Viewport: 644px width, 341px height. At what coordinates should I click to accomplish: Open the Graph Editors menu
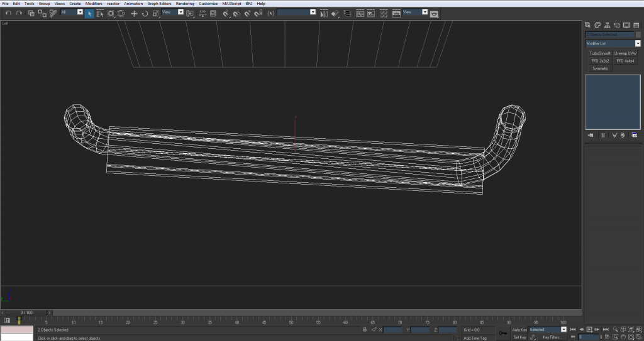point(159,4)
